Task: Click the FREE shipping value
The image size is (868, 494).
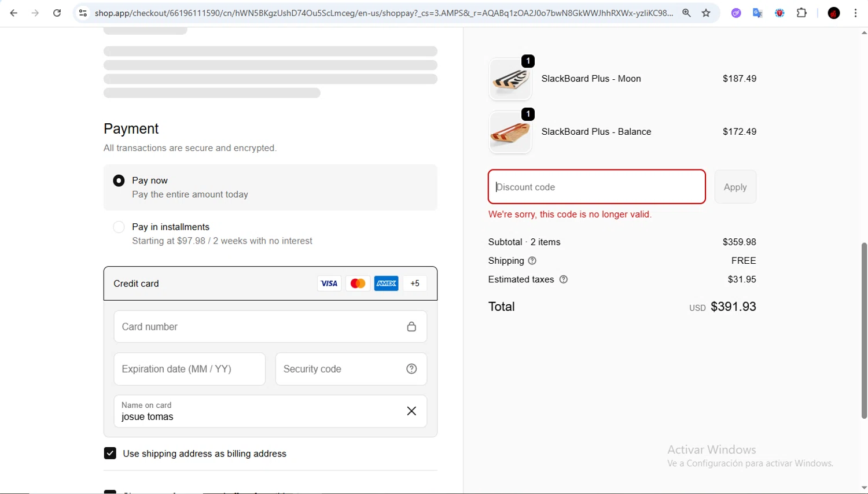Action: pos(744,261)
